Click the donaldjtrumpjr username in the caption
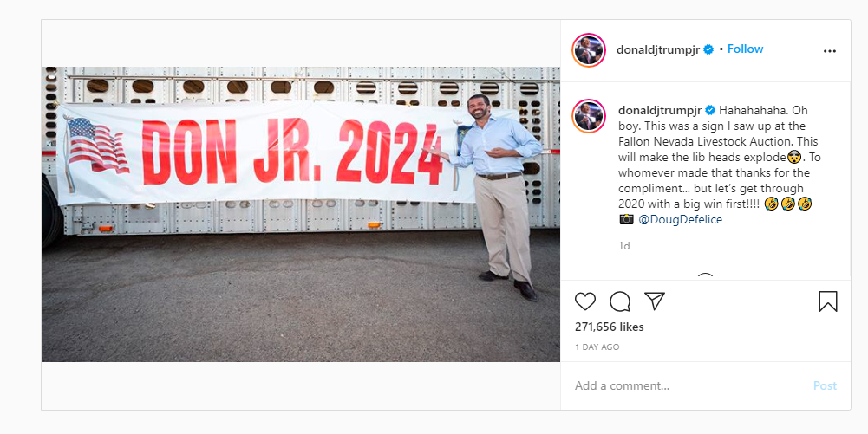Screen dimensions: 868x434 pyautogui.click(x=660, y=111)
